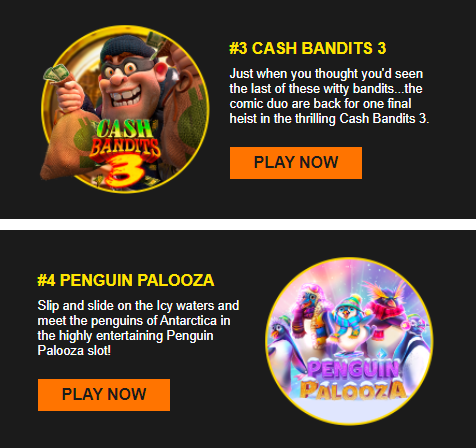Click the Penguin Palooza logo text in artwork

(353, 380)
